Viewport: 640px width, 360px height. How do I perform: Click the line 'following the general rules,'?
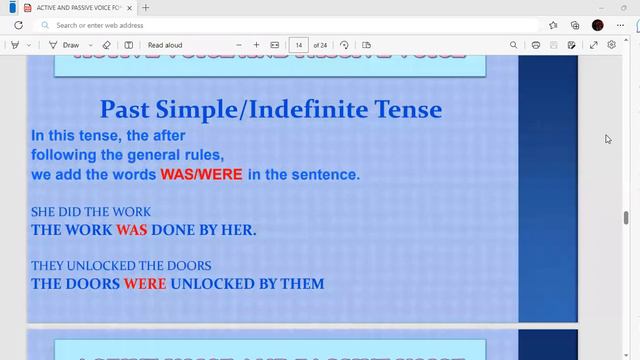point(128,155)
